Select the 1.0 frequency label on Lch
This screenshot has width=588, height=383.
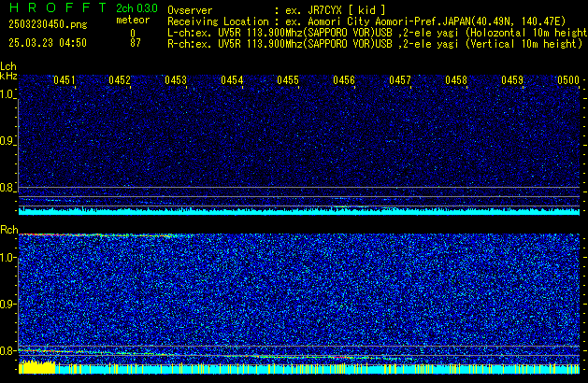click(7, 94)
